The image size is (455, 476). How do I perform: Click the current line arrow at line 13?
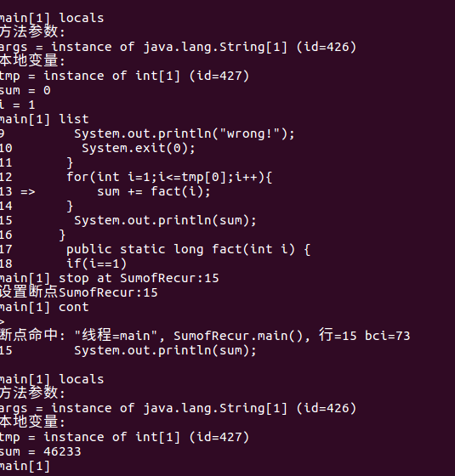click(28, 191)
